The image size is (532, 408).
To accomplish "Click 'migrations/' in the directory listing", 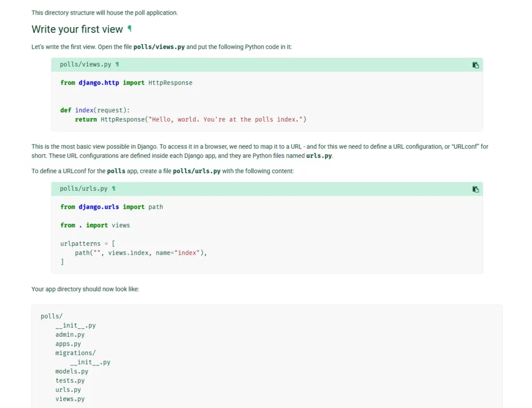I will click(x=75, y=353).
